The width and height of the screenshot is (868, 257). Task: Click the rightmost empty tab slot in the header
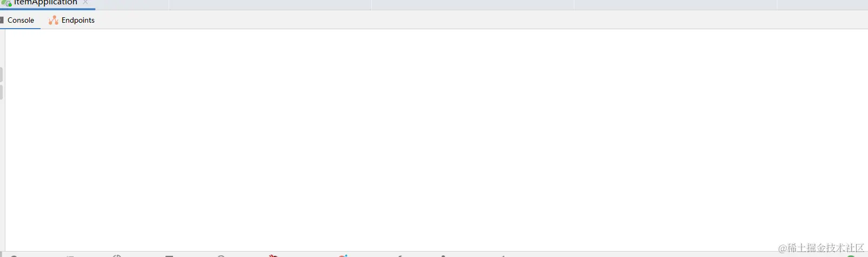[x=823, y=5]
